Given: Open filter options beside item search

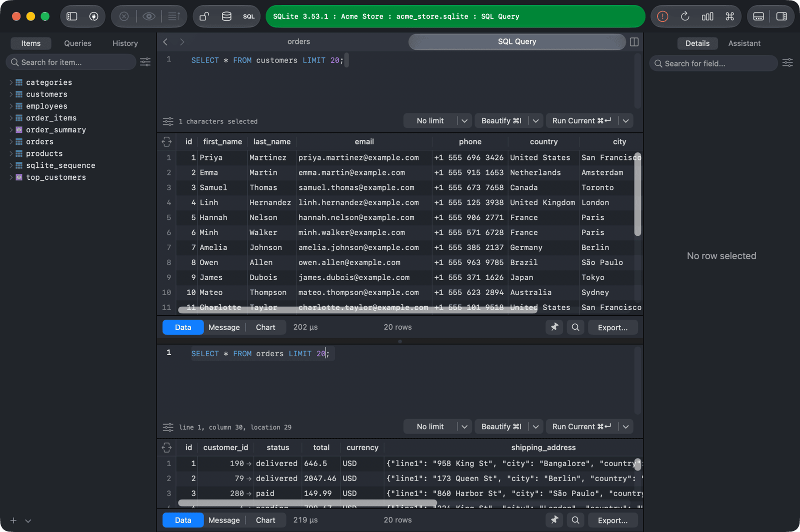Looking at the screenshot, I should point(145,62).
